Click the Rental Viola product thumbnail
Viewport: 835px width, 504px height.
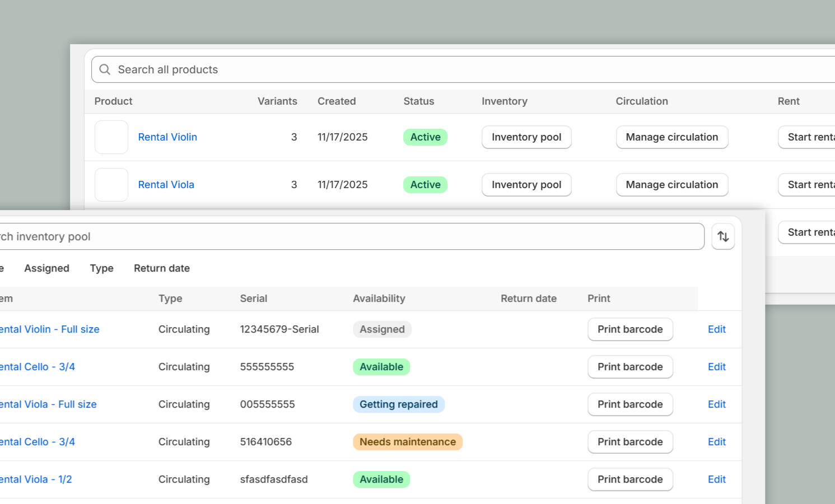tap(111, 185)
